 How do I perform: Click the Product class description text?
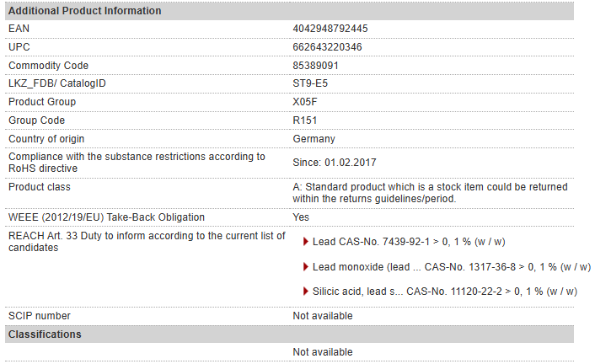[430, 193]
